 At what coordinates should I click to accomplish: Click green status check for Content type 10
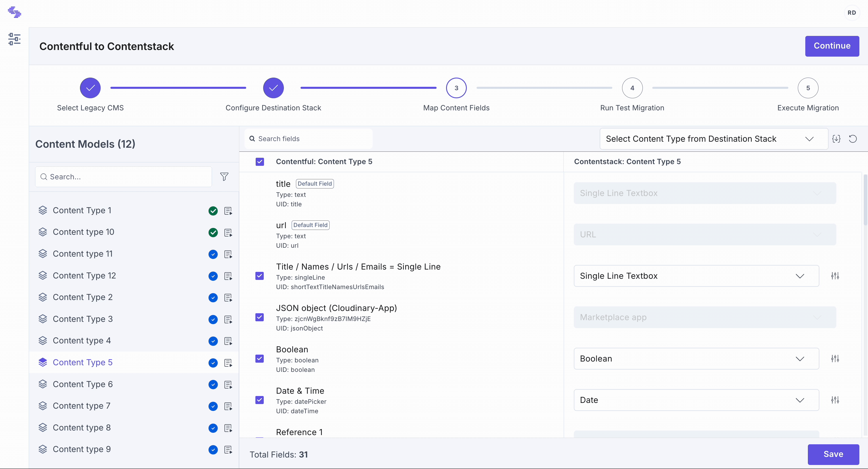point(213,232)
